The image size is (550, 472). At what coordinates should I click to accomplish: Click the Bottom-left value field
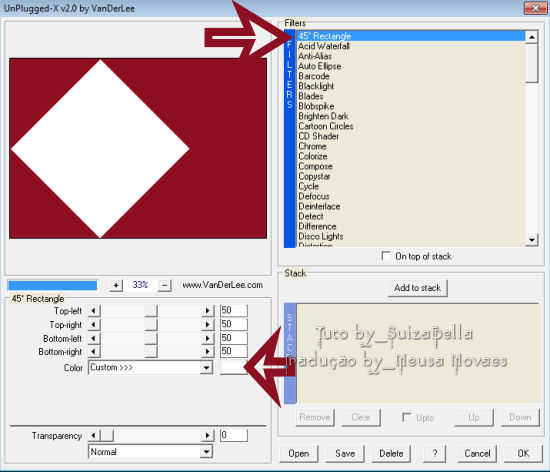tap(233, 338)
